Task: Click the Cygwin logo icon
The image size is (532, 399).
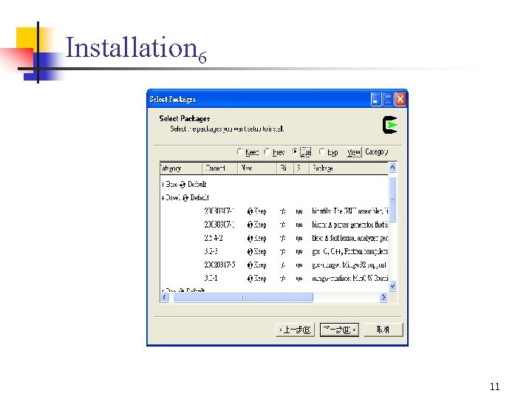Action: (x=390, y=125)
